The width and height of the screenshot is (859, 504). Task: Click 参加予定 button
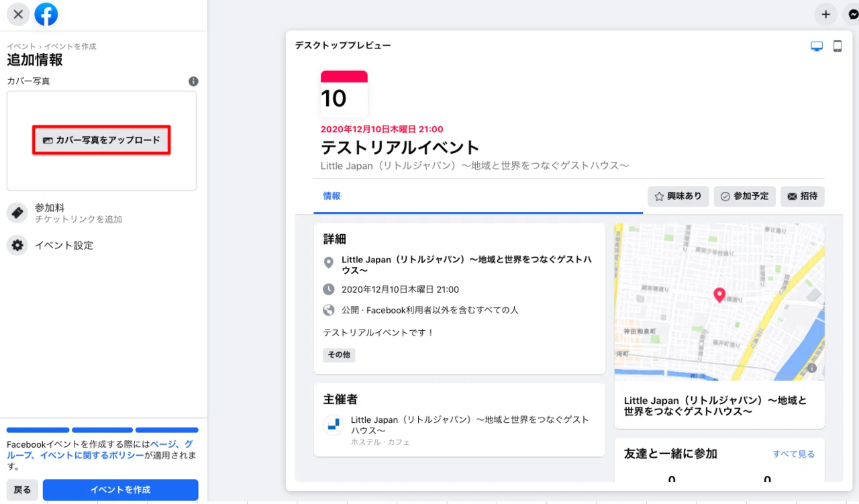(745, 197)
